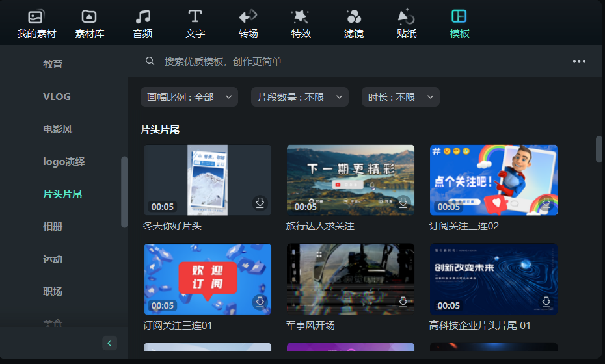Download the 旅行达人求关注 template
The image size is (605, 364).
click(x=403, y=203)
